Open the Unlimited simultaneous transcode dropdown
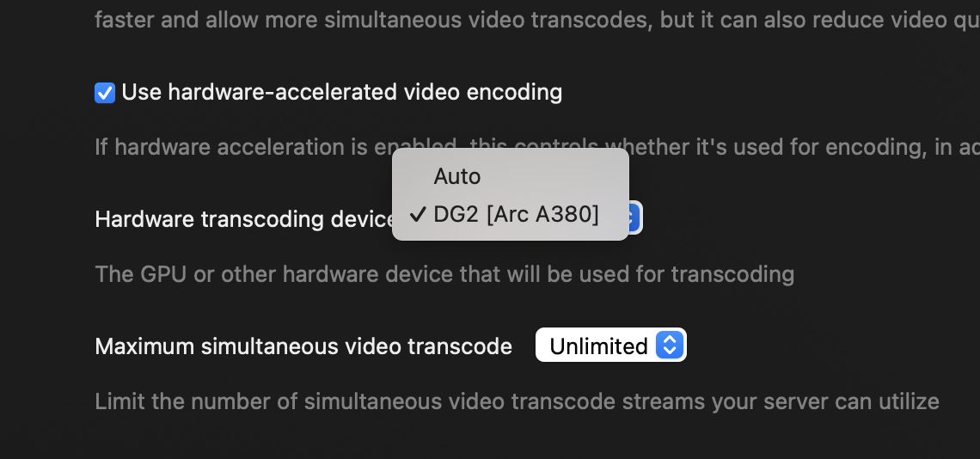980x459 pixels. coord(610,345)
